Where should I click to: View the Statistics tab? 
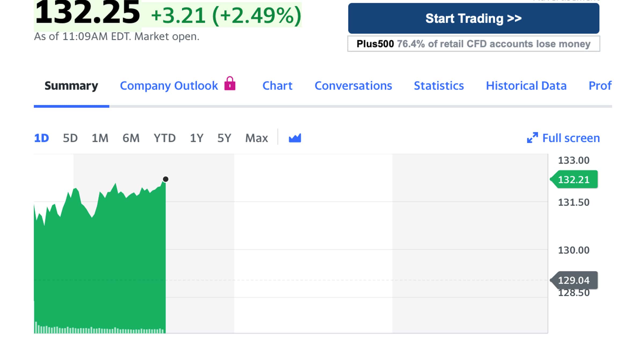pos(439,86)
